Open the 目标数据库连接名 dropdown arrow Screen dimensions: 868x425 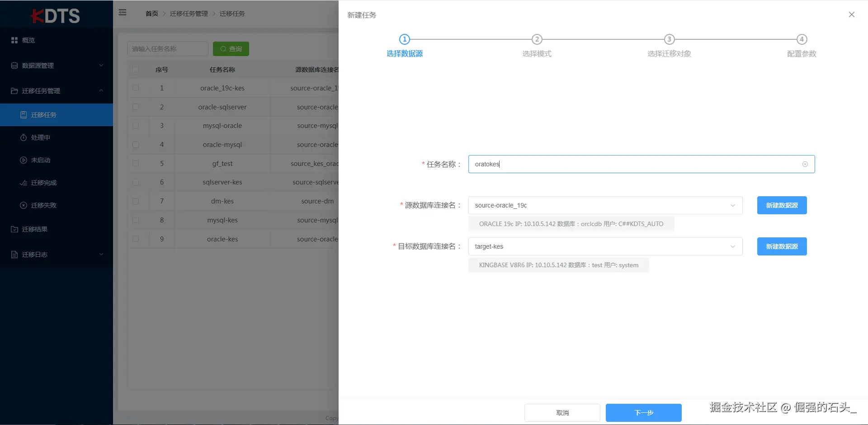click(x=733, y=246)
